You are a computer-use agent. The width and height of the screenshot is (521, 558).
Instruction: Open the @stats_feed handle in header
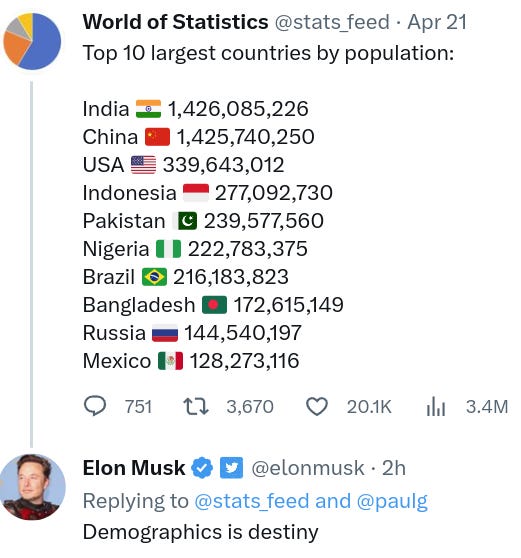click(332, 22)
